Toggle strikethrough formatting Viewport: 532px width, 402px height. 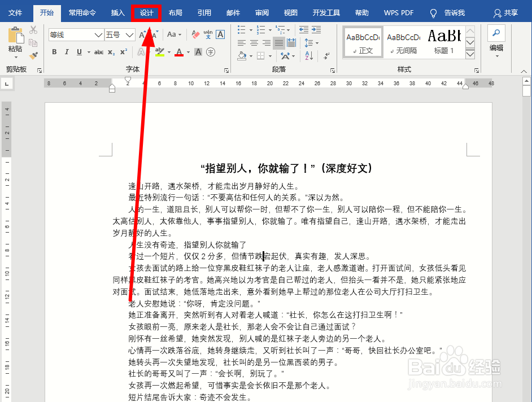[x=98, y=51]
